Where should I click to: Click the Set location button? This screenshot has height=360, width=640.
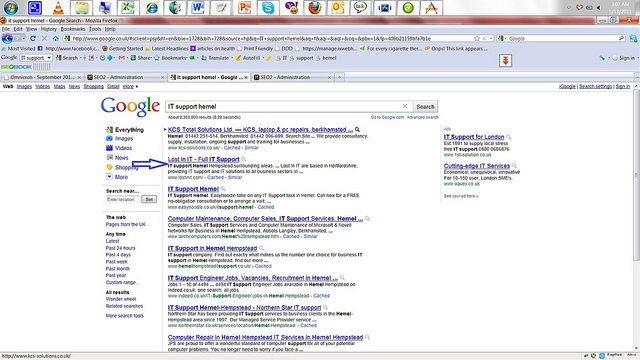tap(149, 199)
